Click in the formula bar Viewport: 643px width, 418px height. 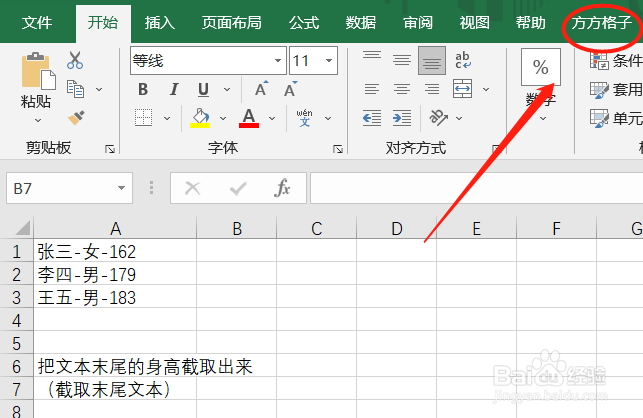coord(477,188)
